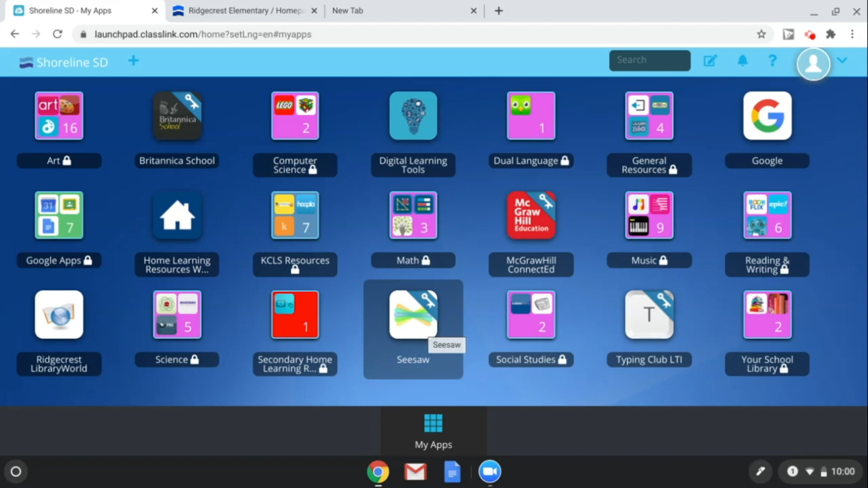Expand the profile dropdown chevron
The width and height of the screenshot is (868, 488).
[842, 60]
